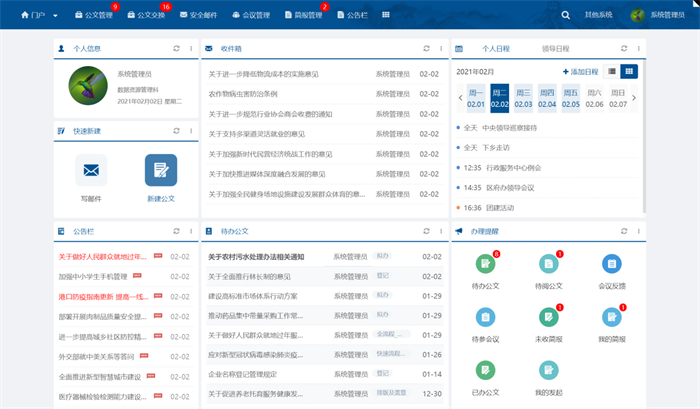This screenshot has width=700, height=409.
Task: Click the 未收简报 icon
Action: (x=548, y=317)
